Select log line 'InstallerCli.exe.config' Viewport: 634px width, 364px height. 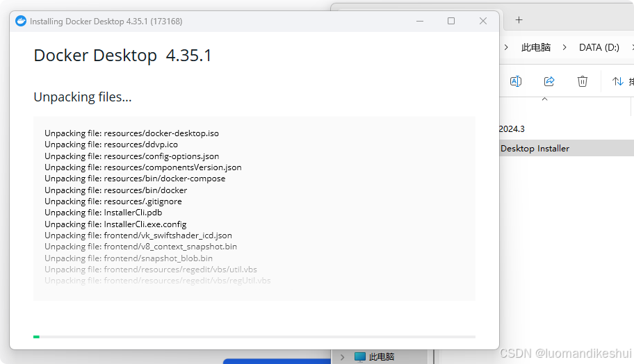pyautogui.click(x=115, y=224)
